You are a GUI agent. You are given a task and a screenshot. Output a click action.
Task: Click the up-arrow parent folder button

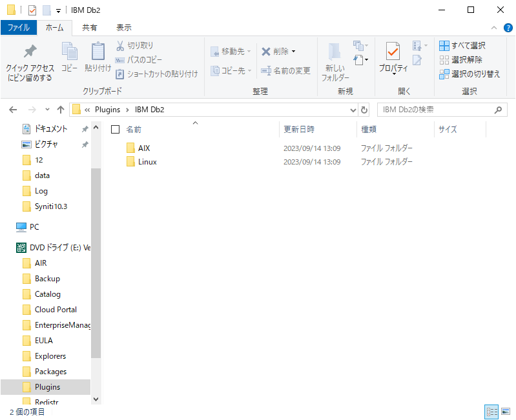coord(60,110)
